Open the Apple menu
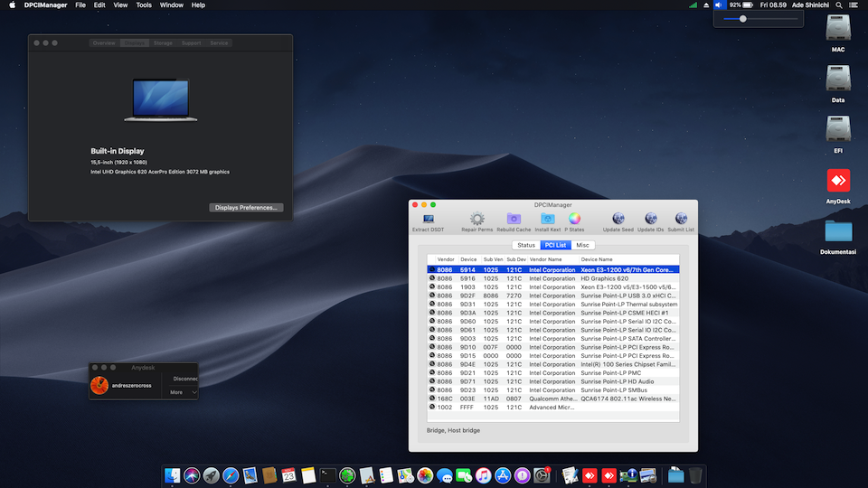Screen dimensions: 868x488 pos(12,5)
